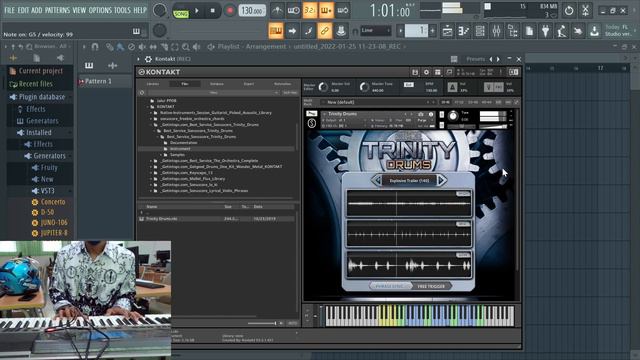Stop playback with the stop button
This screenshot has width=640, height=360.
click(x=212, y=11)
